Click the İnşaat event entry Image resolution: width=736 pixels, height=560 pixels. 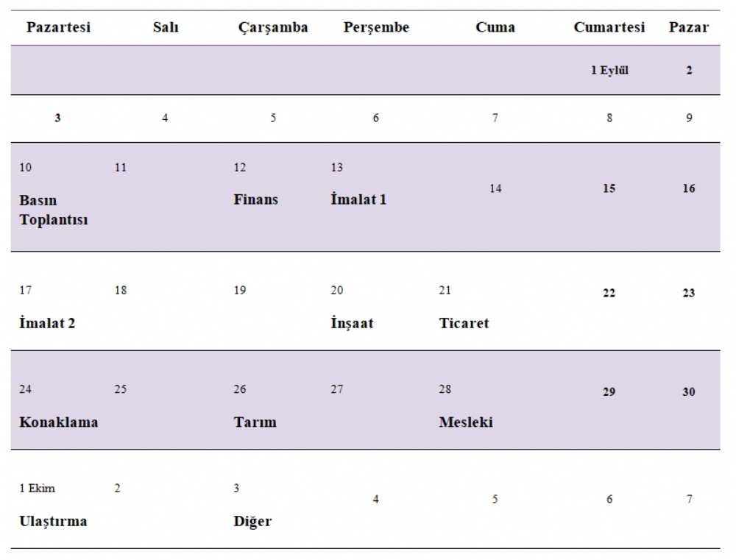pos(351,323)
